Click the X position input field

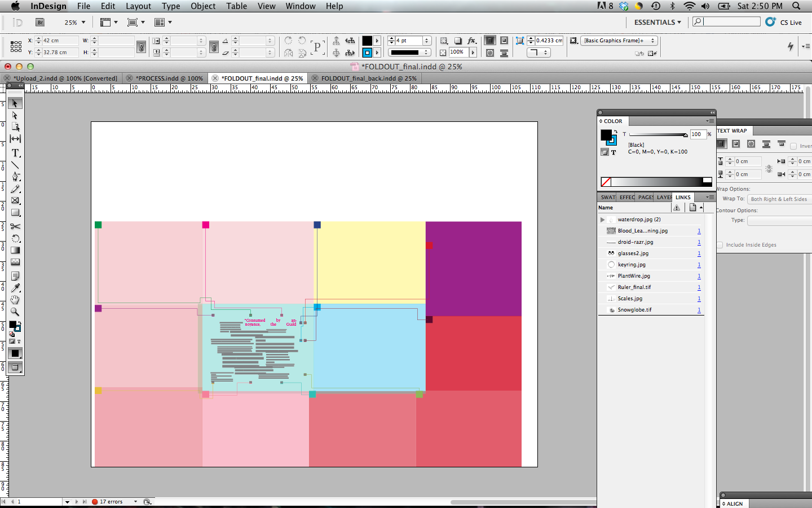[59, 41]
